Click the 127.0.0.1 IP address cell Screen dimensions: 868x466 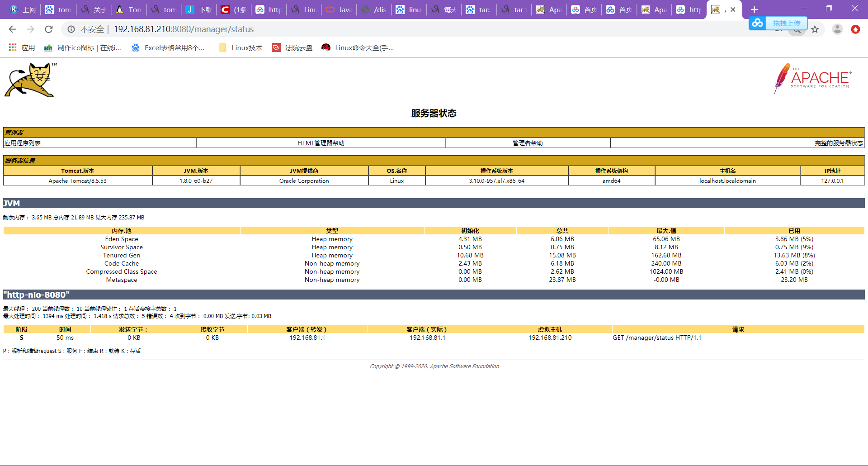tap(833, 181)
